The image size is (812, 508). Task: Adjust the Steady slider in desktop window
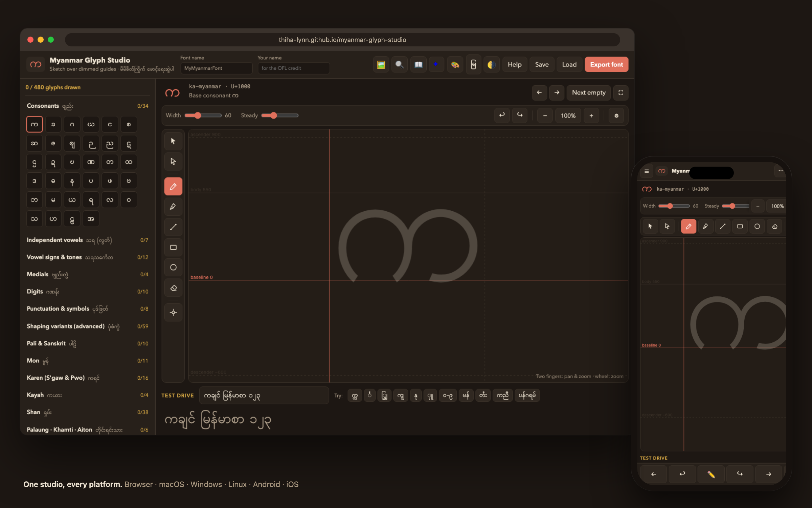point(280,115)
